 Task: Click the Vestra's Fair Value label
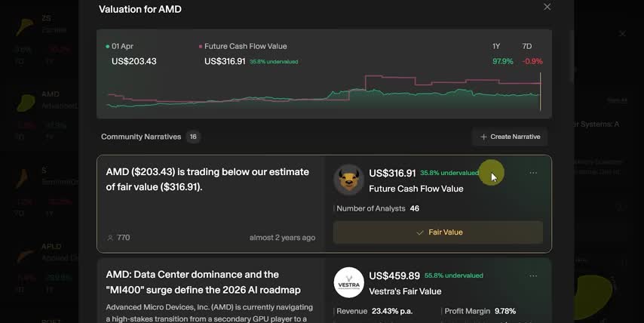pos(405,291)
